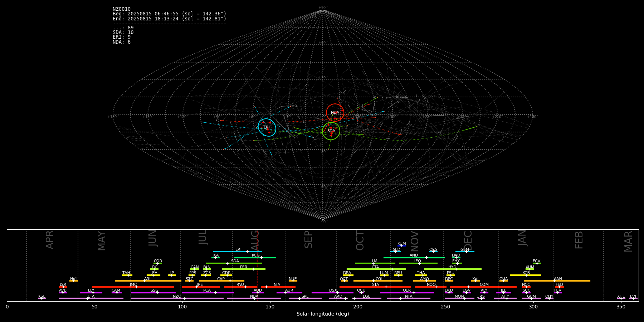
Task: Click the 'ERI: 9' count in legend
Action: [x=122, y=37]
